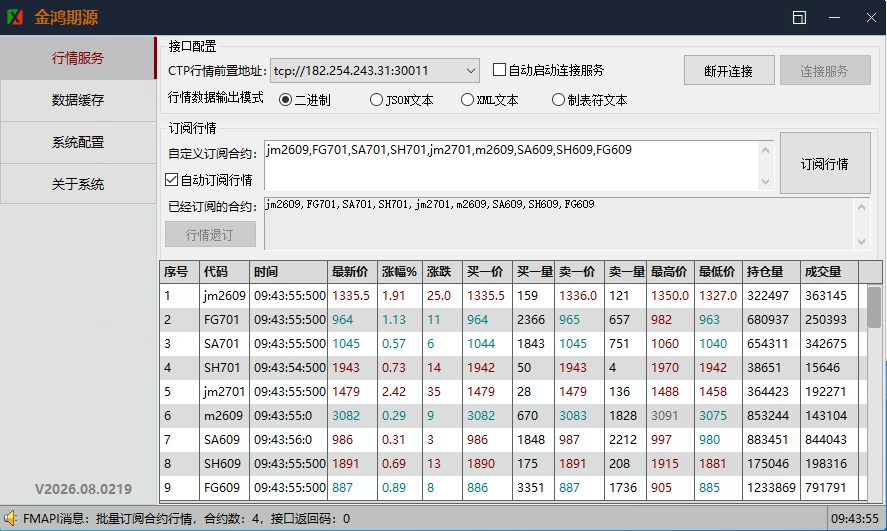Click the window restore layout icon

(x=799, y=18)
